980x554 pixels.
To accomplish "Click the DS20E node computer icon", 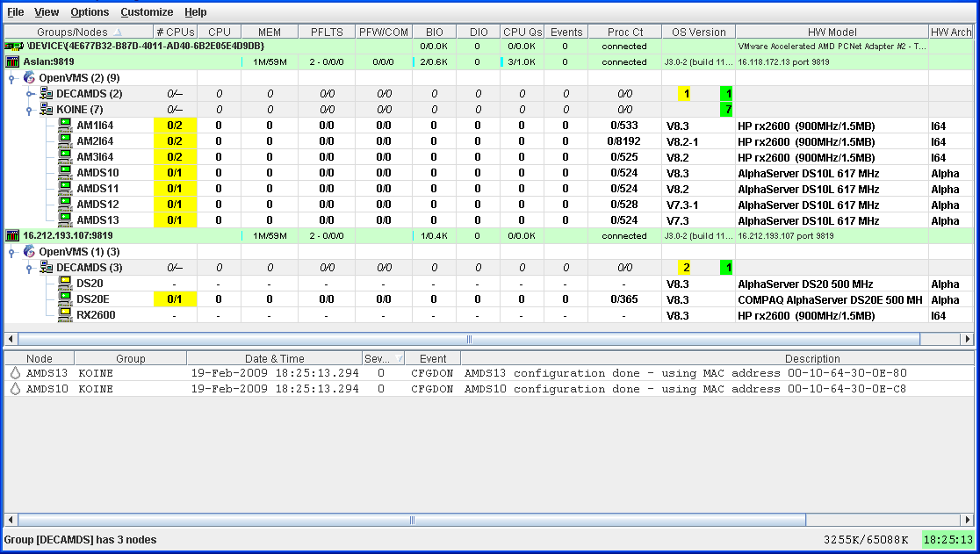I will tap(65, 299).
